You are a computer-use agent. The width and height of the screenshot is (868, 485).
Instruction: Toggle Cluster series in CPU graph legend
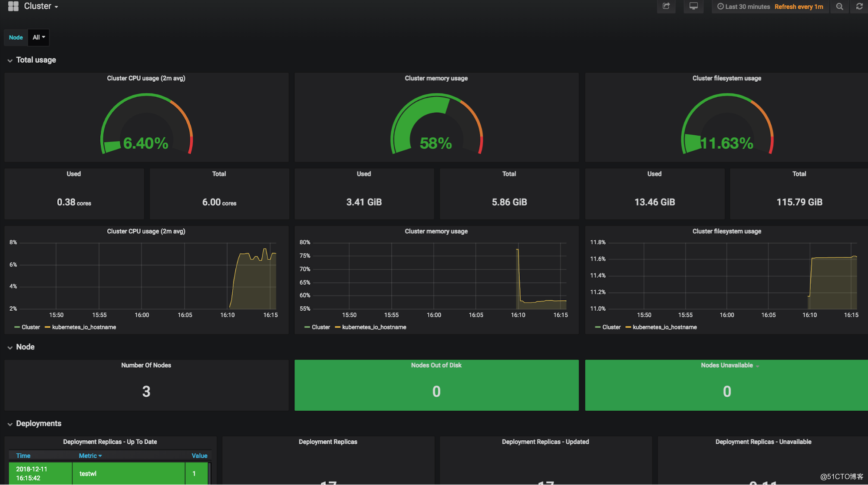pyautogui.click(x=30, y=327)
